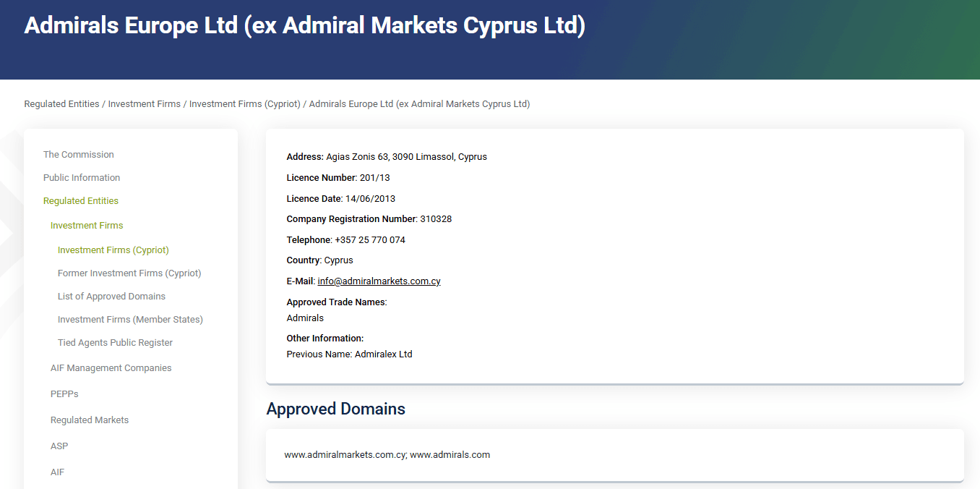Select the approved domains list text
This screenshot has height=489, width=980.
pyautogui.click(x=387, y=455)
